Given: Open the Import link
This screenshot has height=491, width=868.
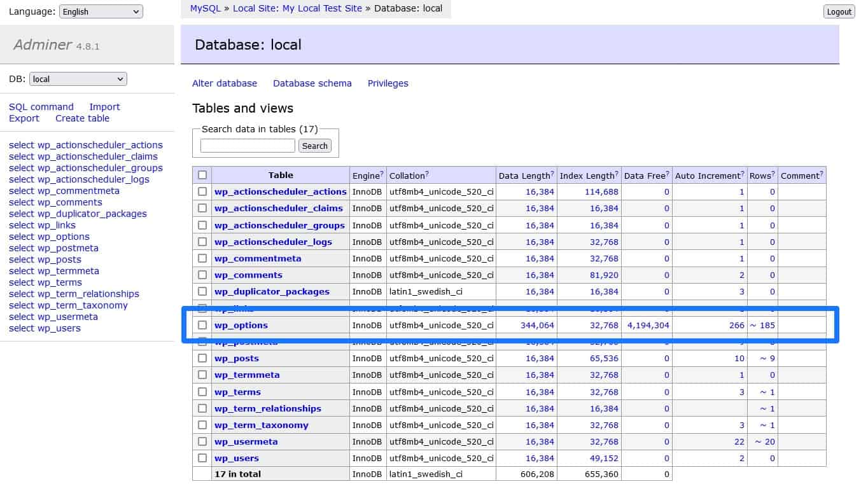Looking at the screenshot, I should pos(104,107).
